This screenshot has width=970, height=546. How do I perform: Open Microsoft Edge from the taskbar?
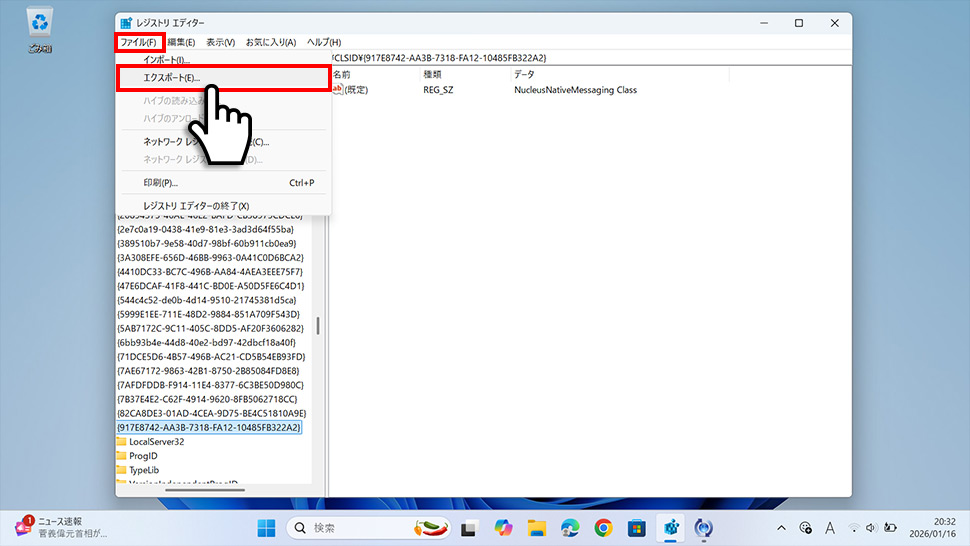pyautogui.click(x=570, y=527)
